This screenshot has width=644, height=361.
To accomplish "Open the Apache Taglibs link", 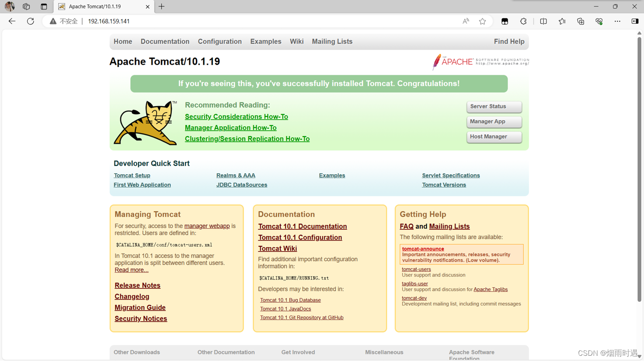I will 491,290.
